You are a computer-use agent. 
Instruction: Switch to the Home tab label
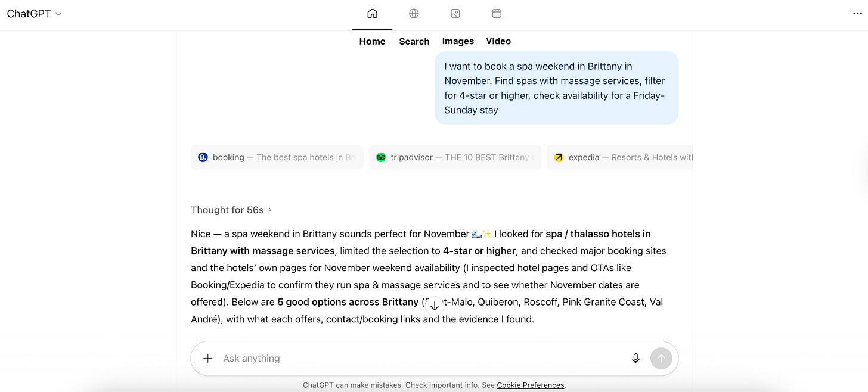372,41
